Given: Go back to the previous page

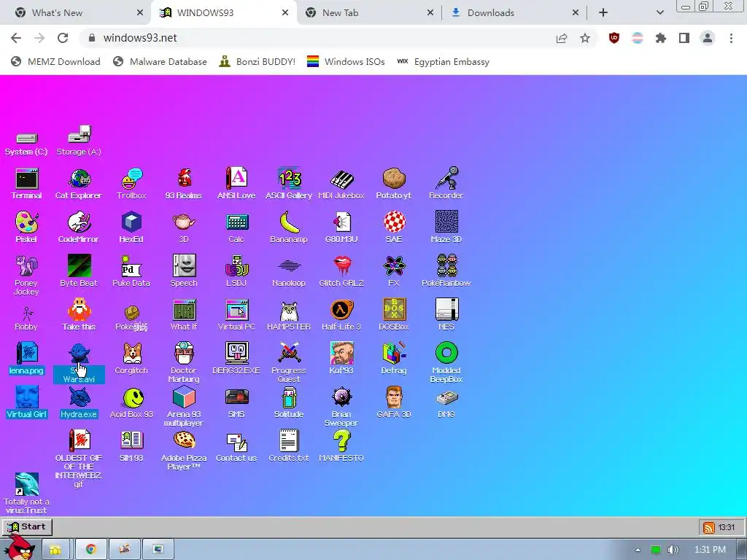Looking at the screenshot, I should click(16, 38).
